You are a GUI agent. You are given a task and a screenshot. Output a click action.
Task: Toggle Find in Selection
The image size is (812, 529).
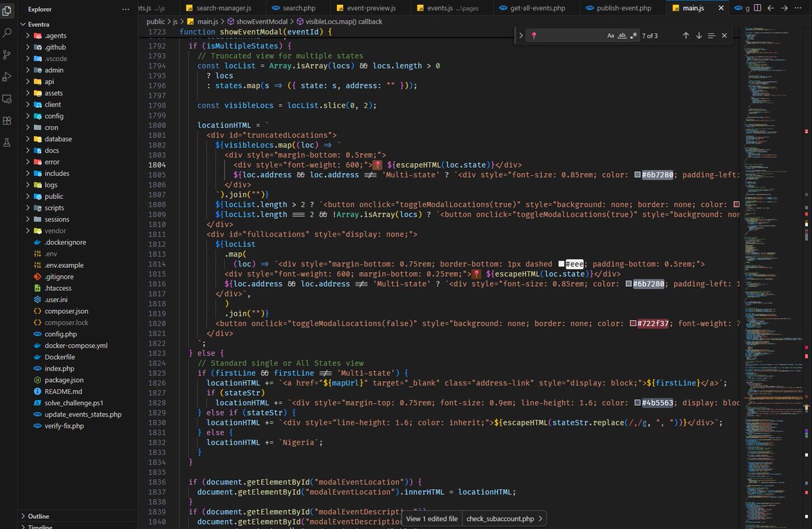pos(711,35)
